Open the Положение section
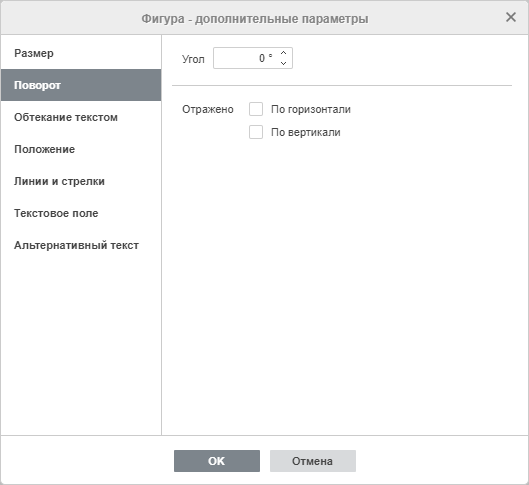Image resolution: width=529 pixels, height=485 pixels. 81,149
